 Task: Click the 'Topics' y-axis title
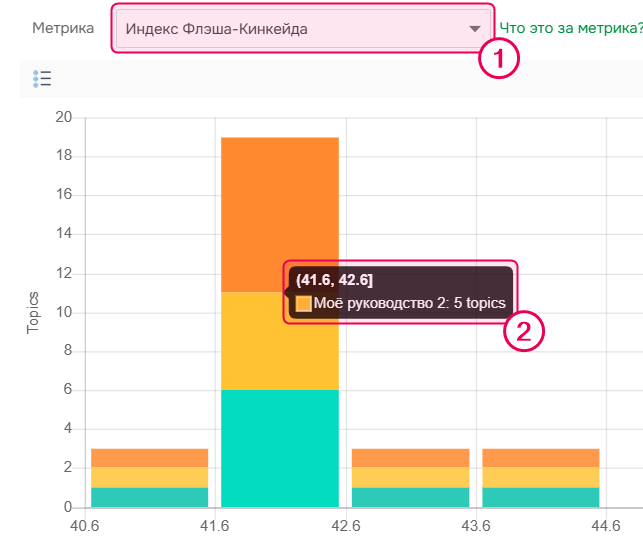tap(32, 312)
